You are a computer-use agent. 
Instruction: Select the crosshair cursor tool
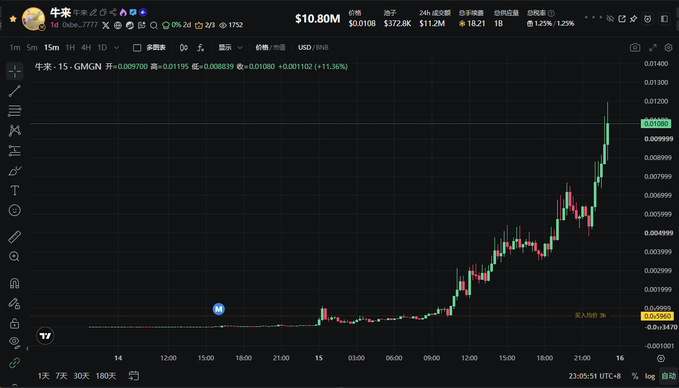[15, 71]
